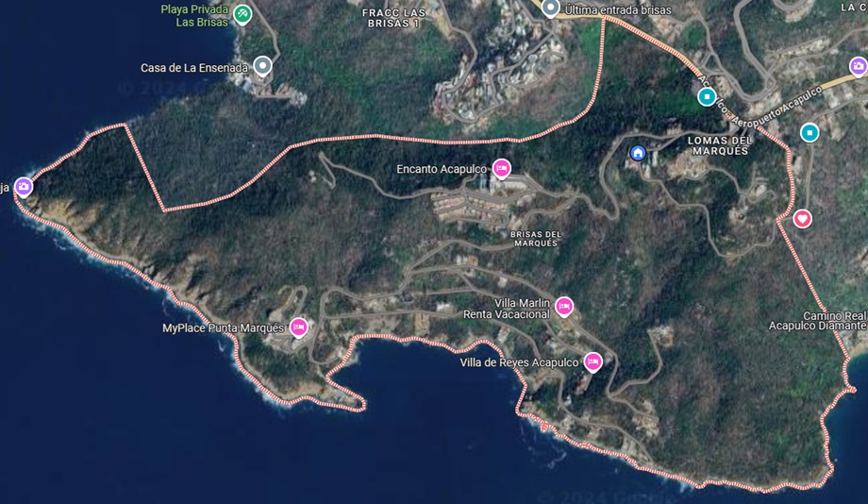Open the Última entrada brisas gray marker
868x504 pixels.
pos(550,8)
